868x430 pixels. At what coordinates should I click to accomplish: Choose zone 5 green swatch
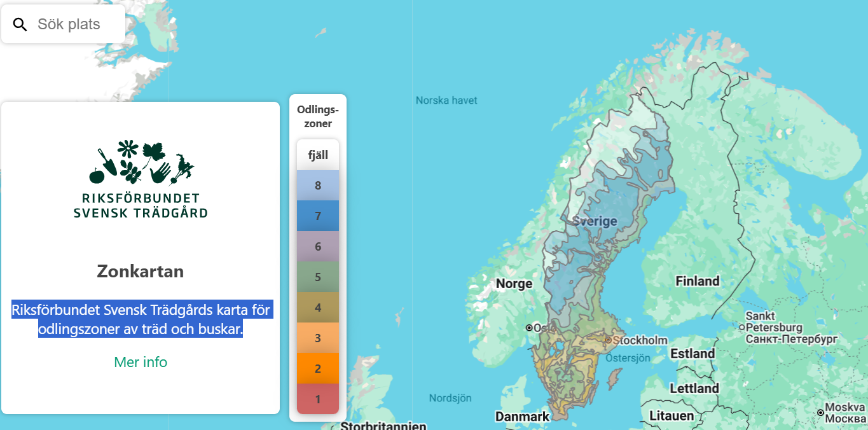(318, 277)
